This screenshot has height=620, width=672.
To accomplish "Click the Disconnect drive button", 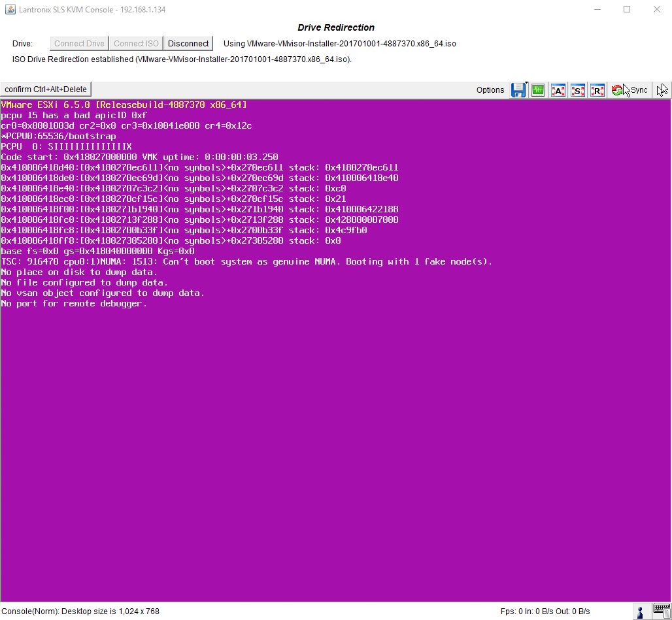I will [x=188, y=43].
